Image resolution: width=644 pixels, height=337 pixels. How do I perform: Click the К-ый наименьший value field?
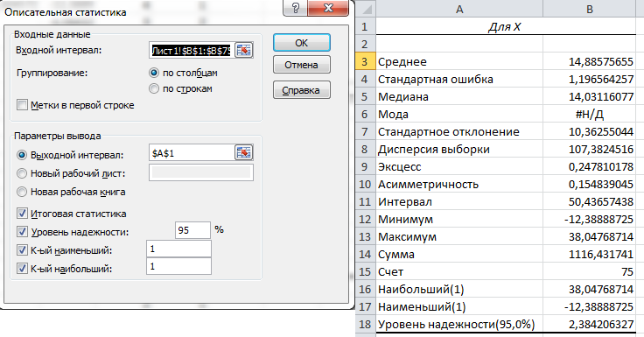[x=178, y=249]
